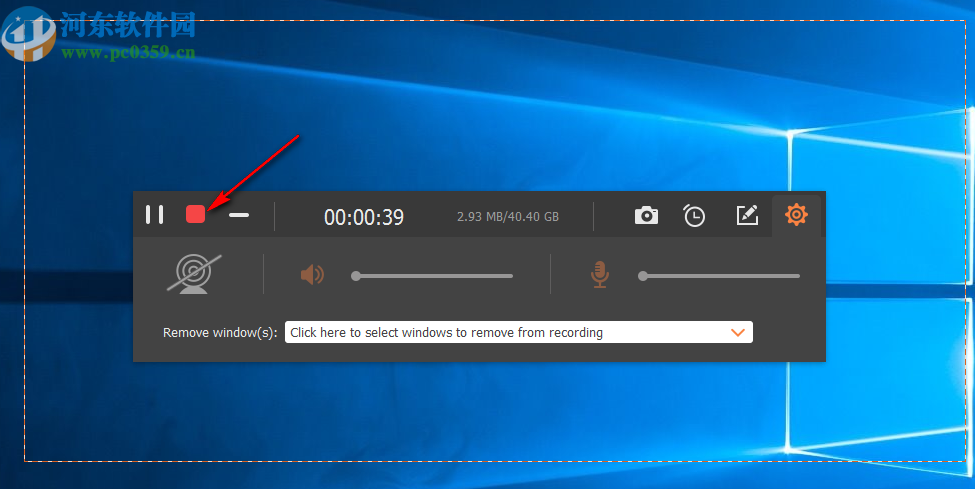Adjust the microphone volume slider

(719, 276)
